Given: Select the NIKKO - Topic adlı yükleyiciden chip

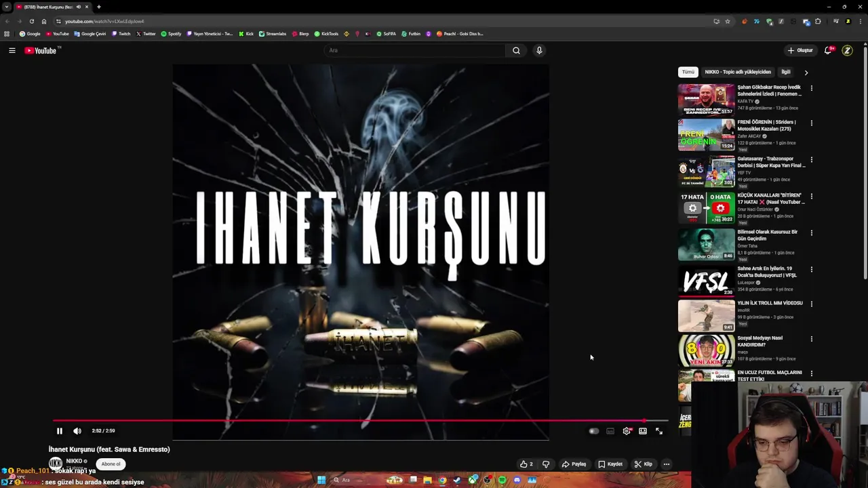Looking at the screenshot, I should click(738, 72).
